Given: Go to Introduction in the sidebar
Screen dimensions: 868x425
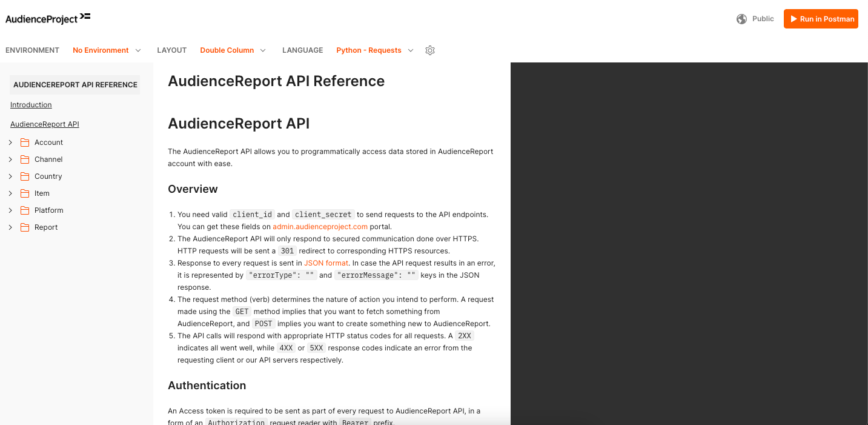Looking at the screenshot, I should [31, 105].
